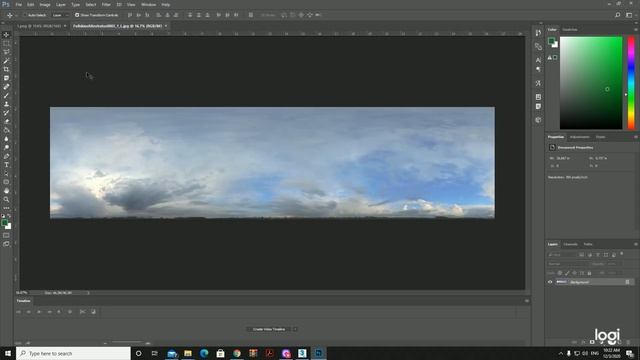The image size is (640, 360).
Task: Open the Window menu
Action: click(x=148, y=4)
